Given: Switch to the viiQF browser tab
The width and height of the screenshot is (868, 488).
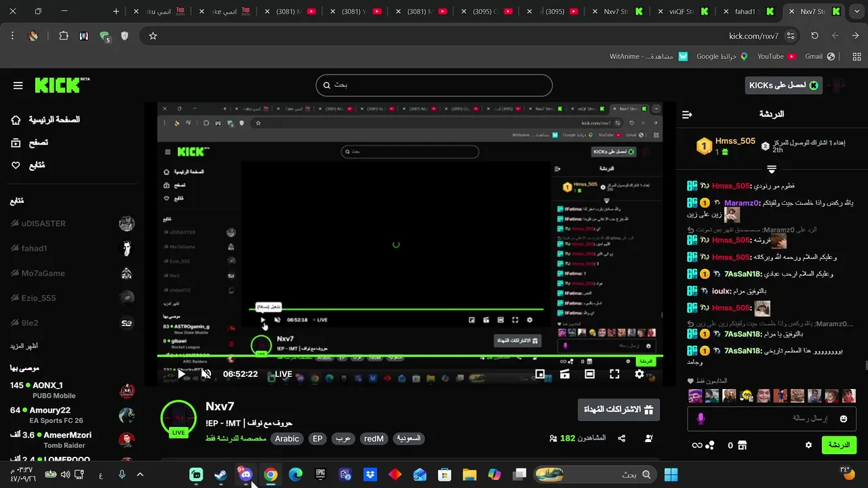Looking at the screenshot, I should point(685,12).
